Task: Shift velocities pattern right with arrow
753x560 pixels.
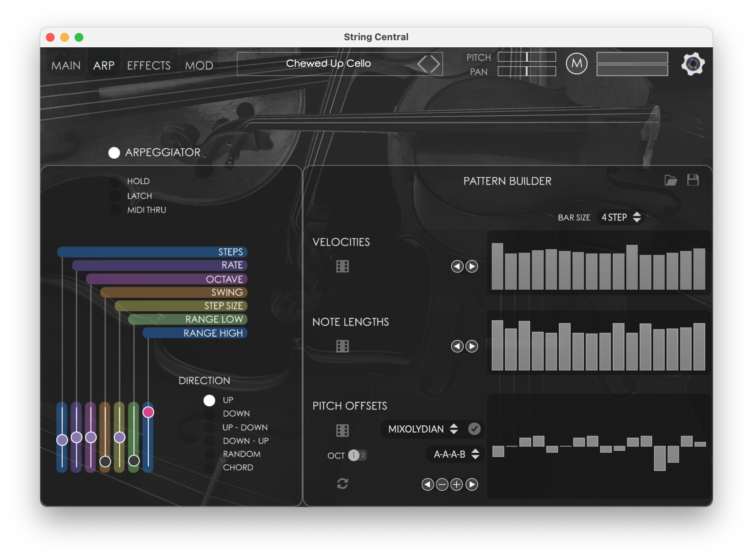Action: 472,266
